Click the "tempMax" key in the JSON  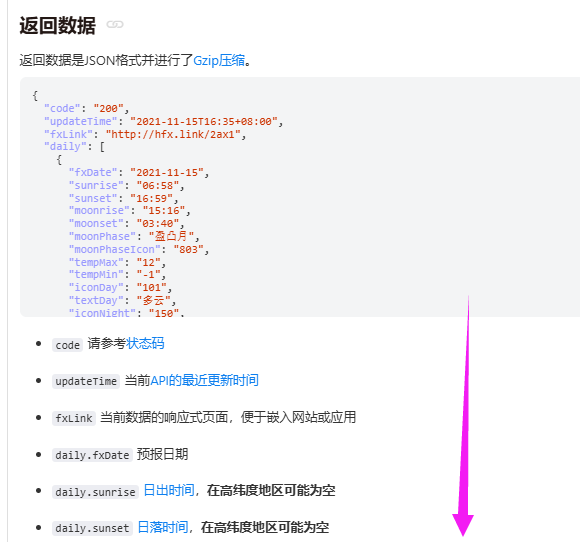pos(96,262)
